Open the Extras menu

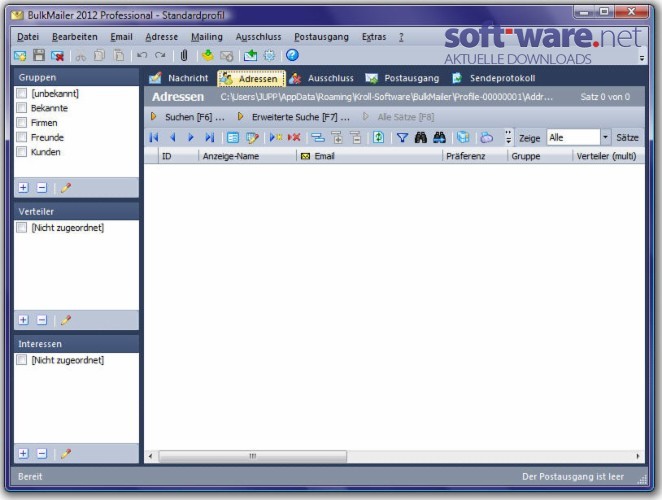tap(374, 37)
